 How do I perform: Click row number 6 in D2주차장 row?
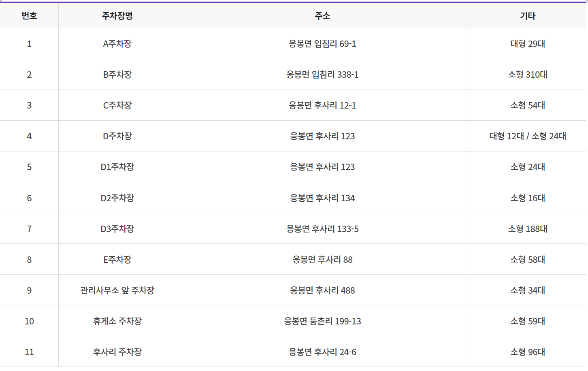coord(29,198)
